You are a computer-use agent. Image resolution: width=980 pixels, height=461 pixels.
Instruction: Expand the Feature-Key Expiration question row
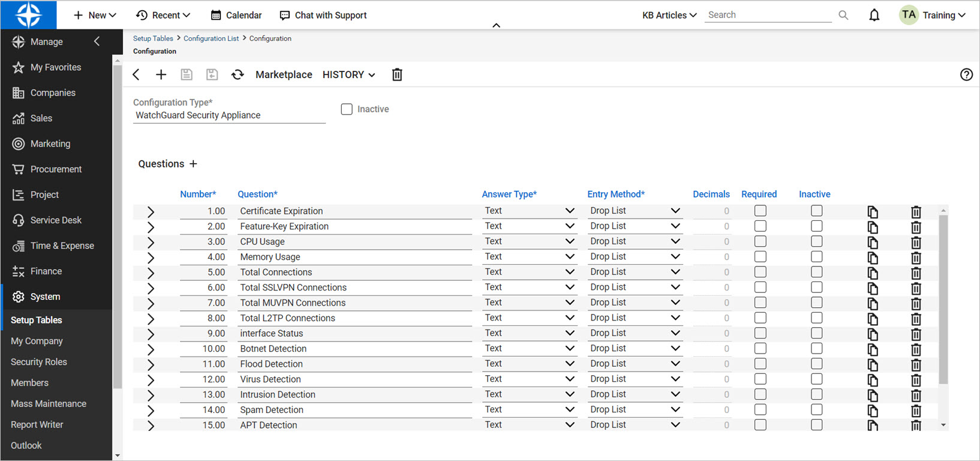(x=151, y=227)
